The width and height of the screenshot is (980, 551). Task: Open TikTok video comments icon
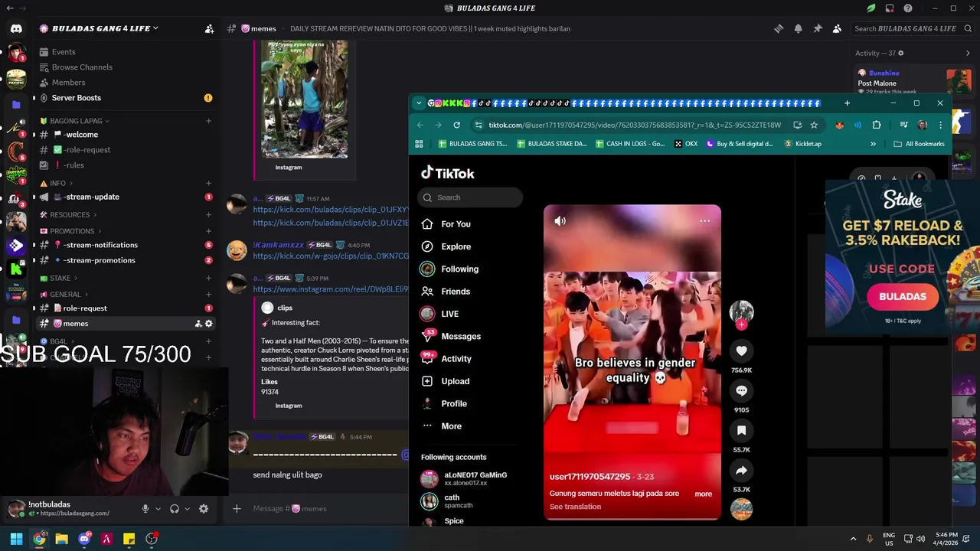coord(741,391)
